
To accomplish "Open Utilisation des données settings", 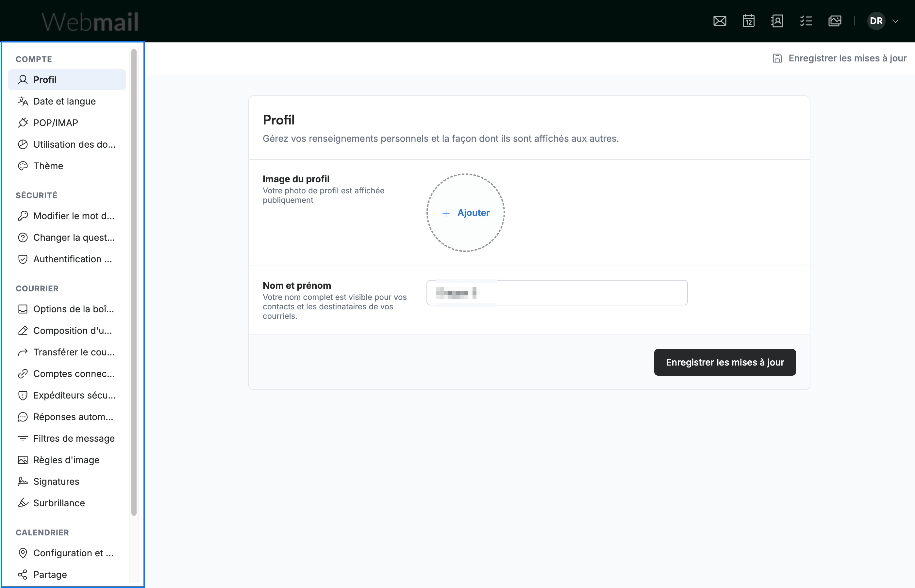I will click(x=67, y=144).
